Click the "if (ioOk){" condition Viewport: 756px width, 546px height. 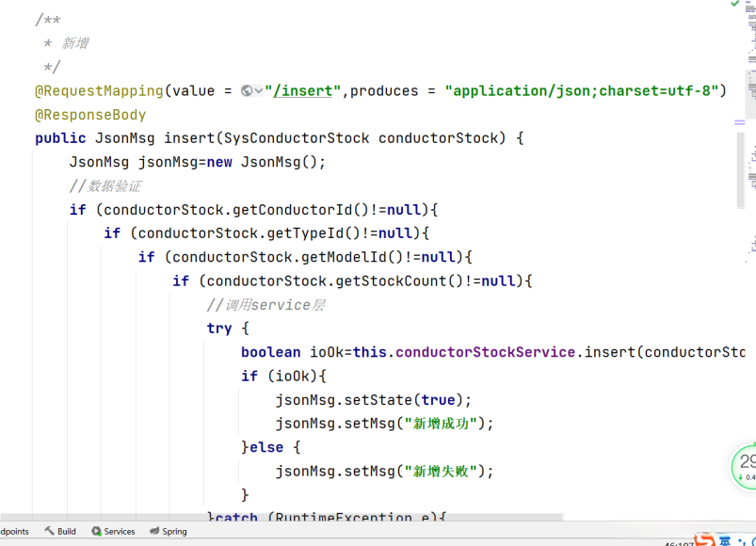[x=283, y=376]
